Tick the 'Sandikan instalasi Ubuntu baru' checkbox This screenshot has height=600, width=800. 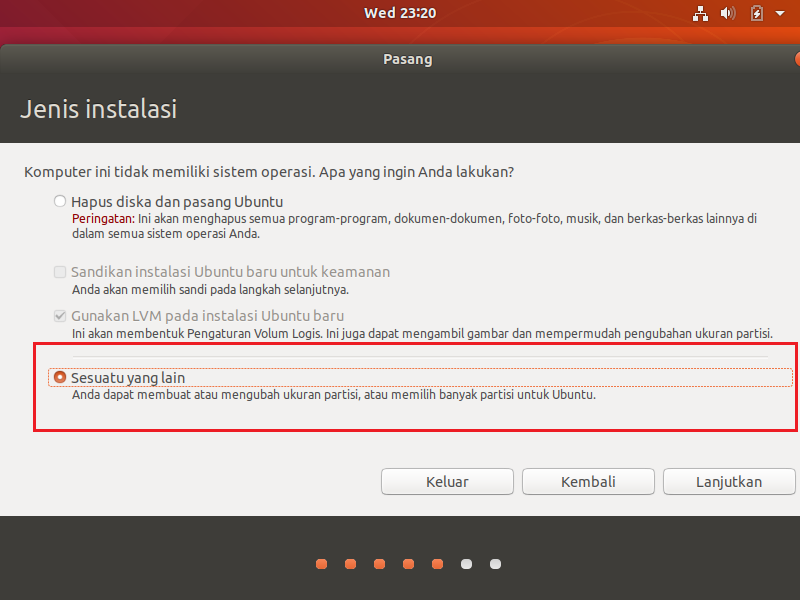pos(60,271)
